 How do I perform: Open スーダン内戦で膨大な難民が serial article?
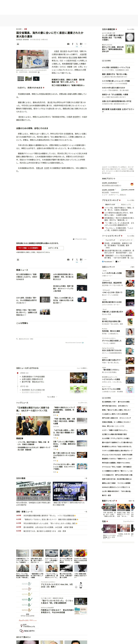coord(113,37)
